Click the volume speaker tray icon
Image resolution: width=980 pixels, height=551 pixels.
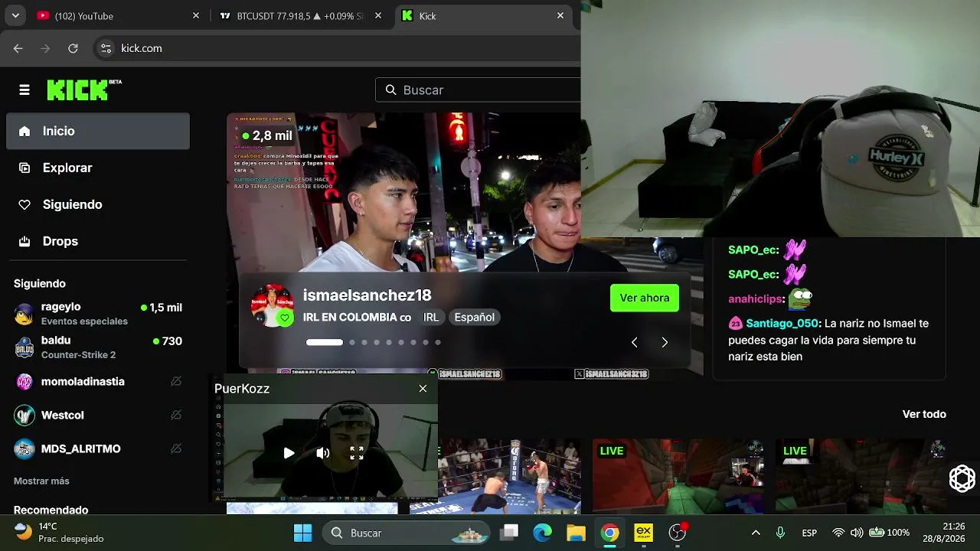(x=857, y=533)
